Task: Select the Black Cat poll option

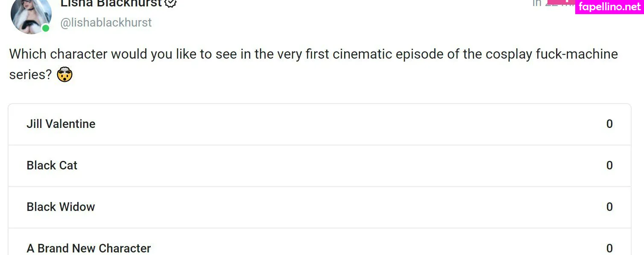Action: pyautogui.click(x=52, y=166)
